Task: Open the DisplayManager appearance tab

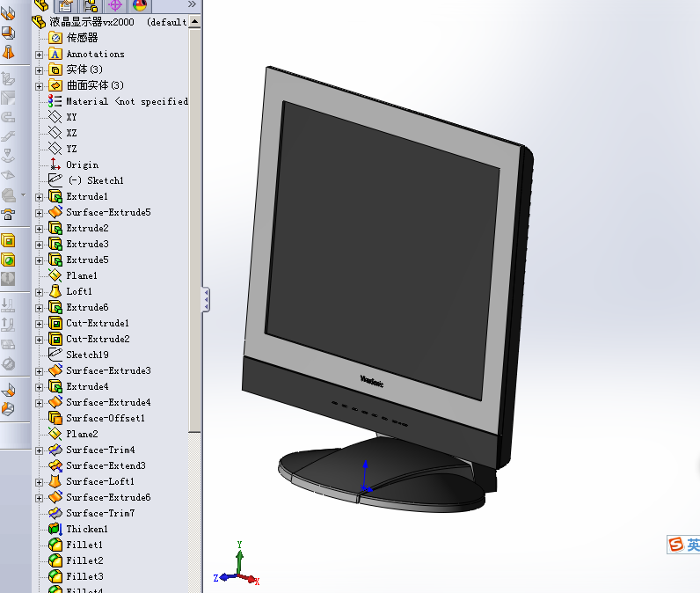Action: 140,6
